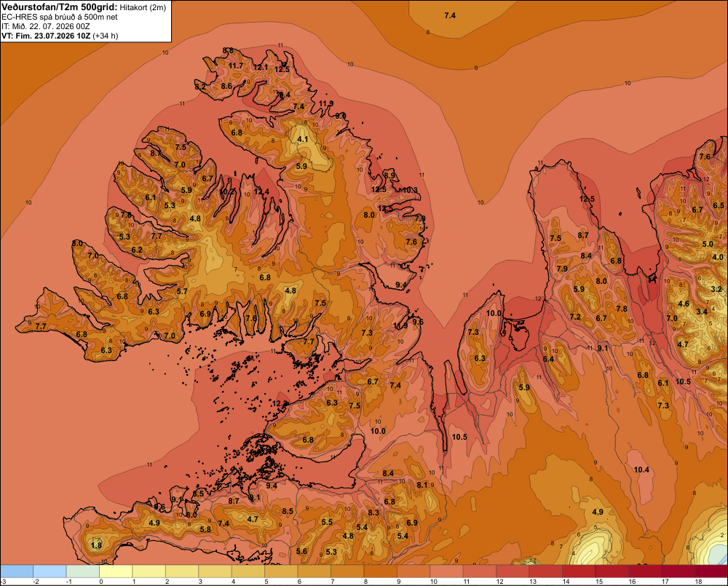Click the 4.1 temperature value
The image size is (728, 586).
[x=302, y=139]
